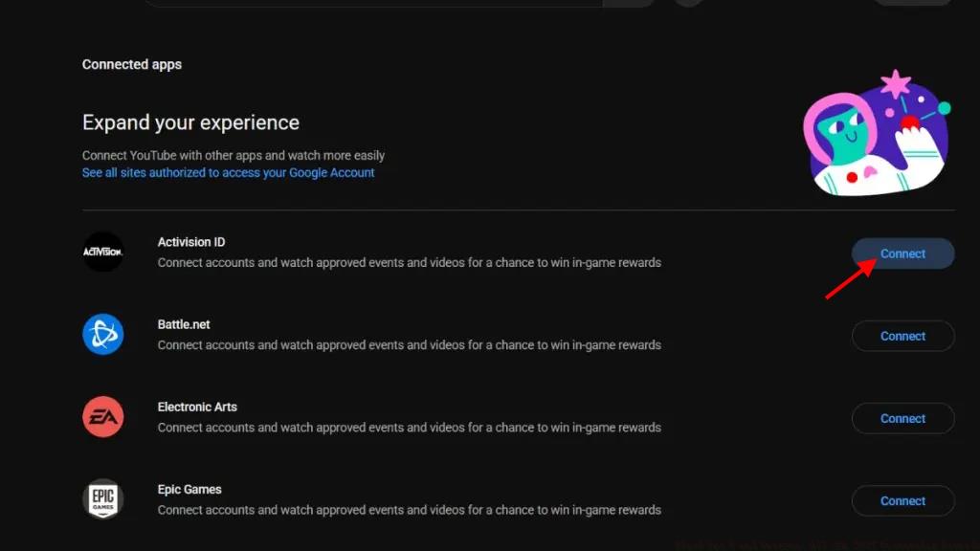Viewport: 980px width, 551px height.
Task: Click the Connected apps heading
Action: [x=131, y=64]
